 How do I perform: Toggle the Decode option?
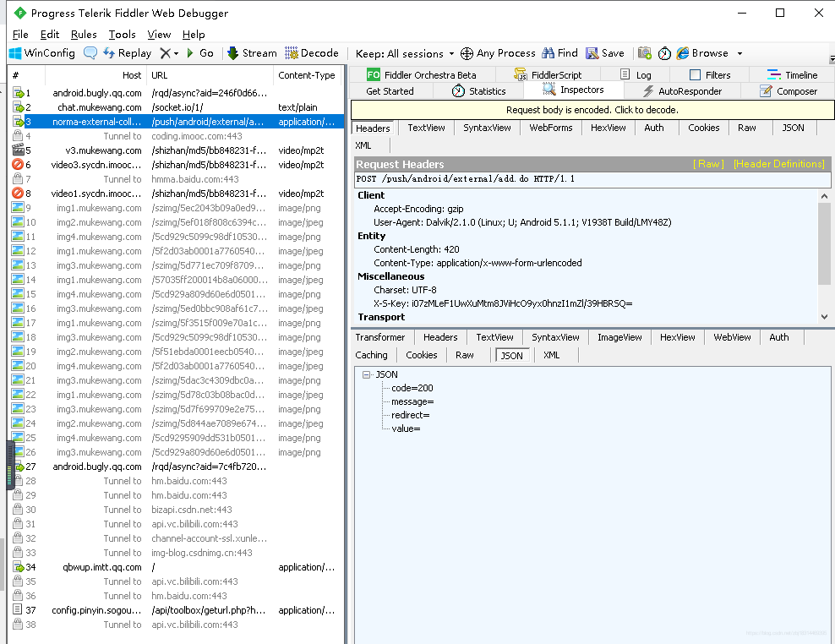click(x=312, y=52)
